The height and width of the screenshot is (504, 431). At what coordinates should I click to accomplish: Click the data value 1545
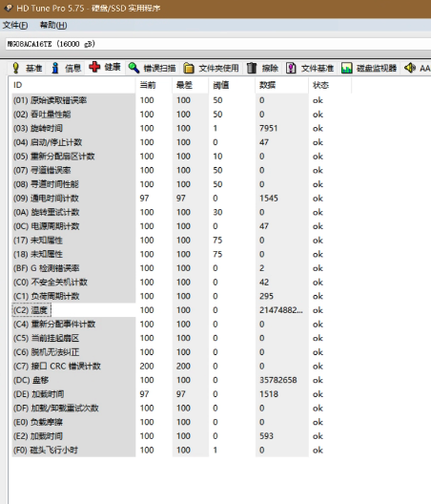pyautogui.click(x=269, y=199)
